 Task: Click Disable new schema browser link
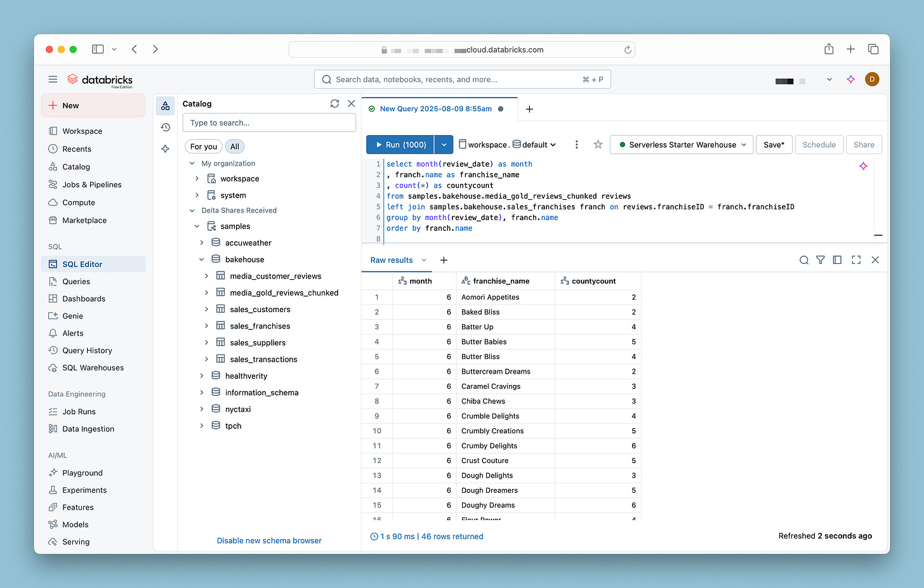[x=269, y=541]
